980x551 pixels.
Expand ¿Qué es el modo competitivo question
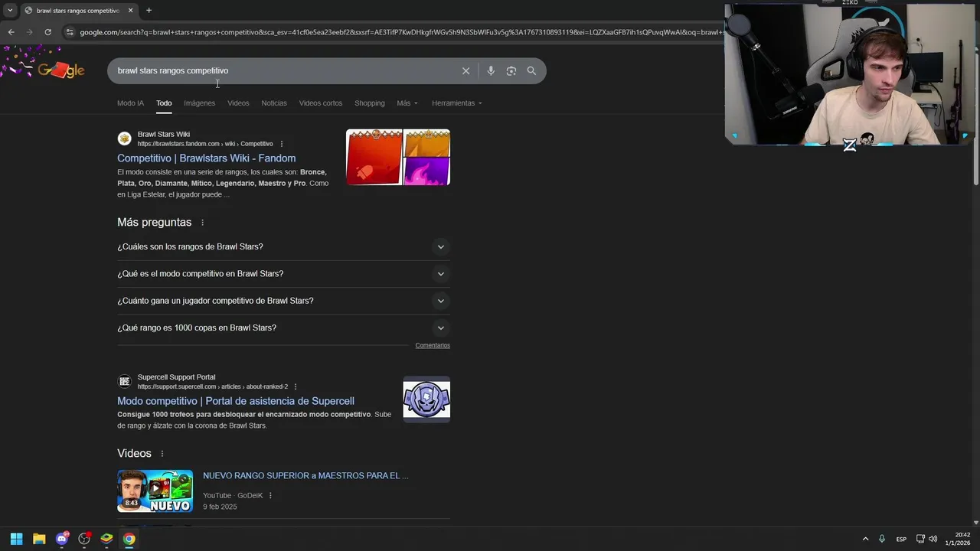point(283,274)
